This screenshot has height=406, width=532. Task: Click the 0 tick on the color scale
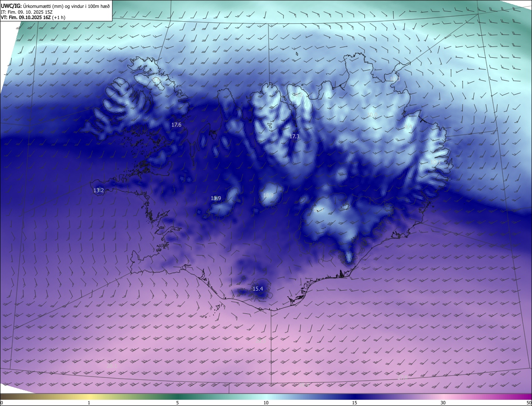pos(2,403)
